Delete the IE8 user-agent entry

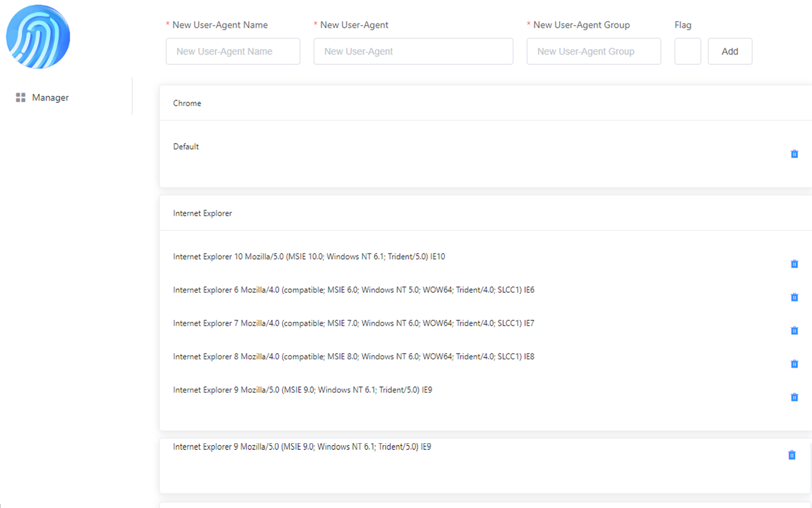[794, 364]
